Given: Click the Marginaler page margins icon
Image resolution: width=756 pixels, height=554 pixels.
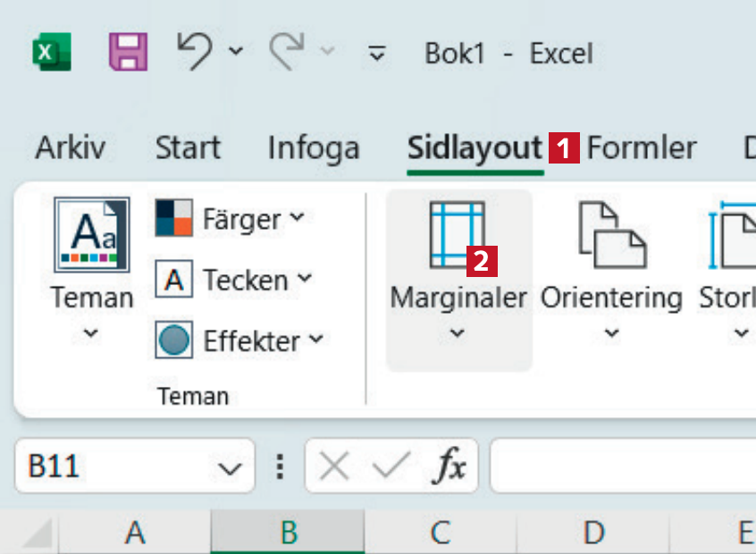Looking at the screenshot, I should [457, 235].
